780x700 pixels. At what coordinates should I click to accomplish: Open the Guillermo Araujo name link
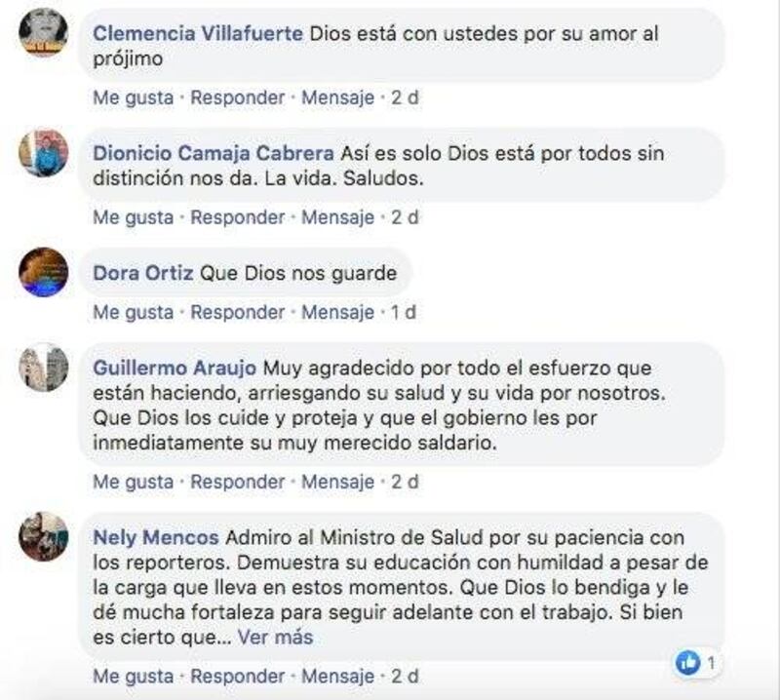pyautogui.click(x=175, y=369)
